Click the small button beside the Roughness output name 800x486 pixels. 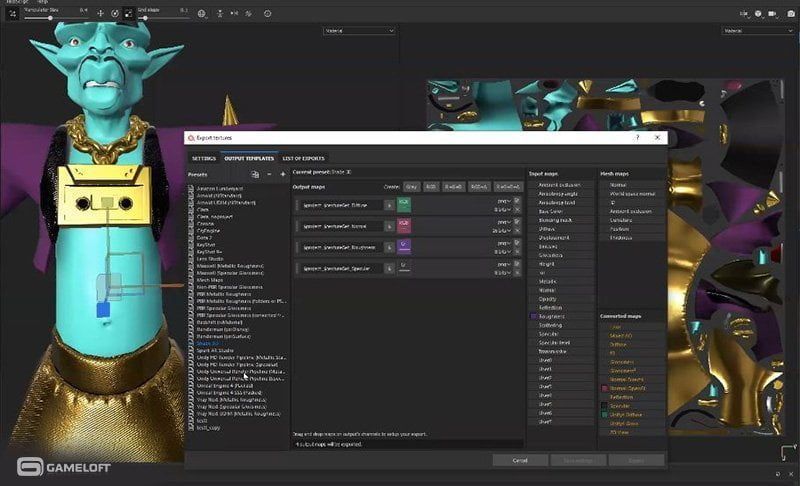[x=389, y=247]
